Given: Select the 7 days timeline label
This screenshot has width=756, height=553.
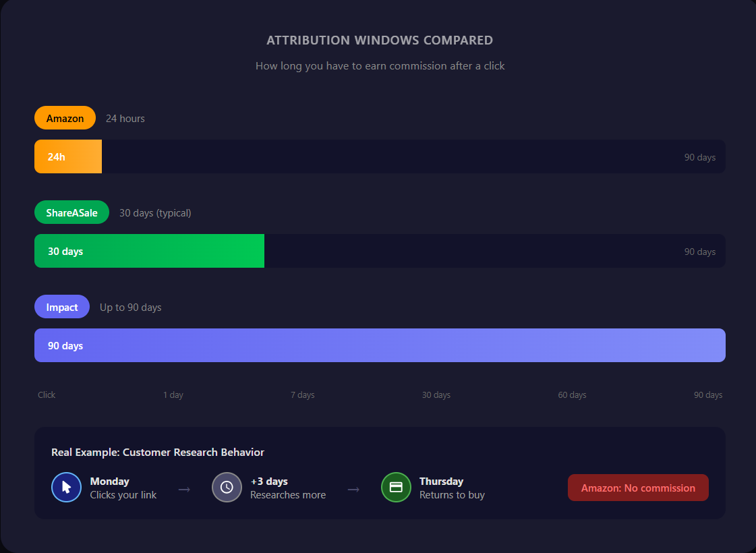Looking at the screenshot, I should tap(302, 395).
